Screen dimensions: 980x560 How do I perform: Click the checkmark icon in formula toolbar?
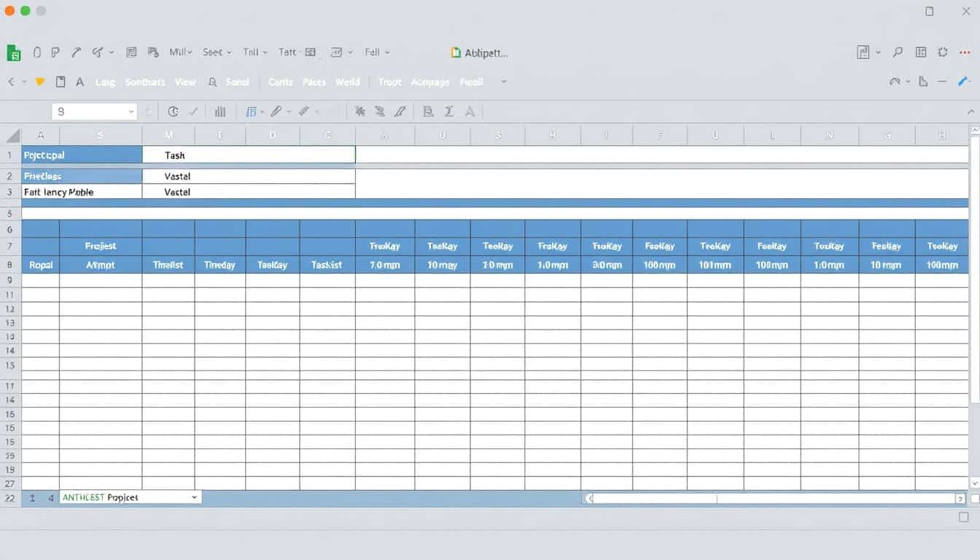[x=193, y=112]
